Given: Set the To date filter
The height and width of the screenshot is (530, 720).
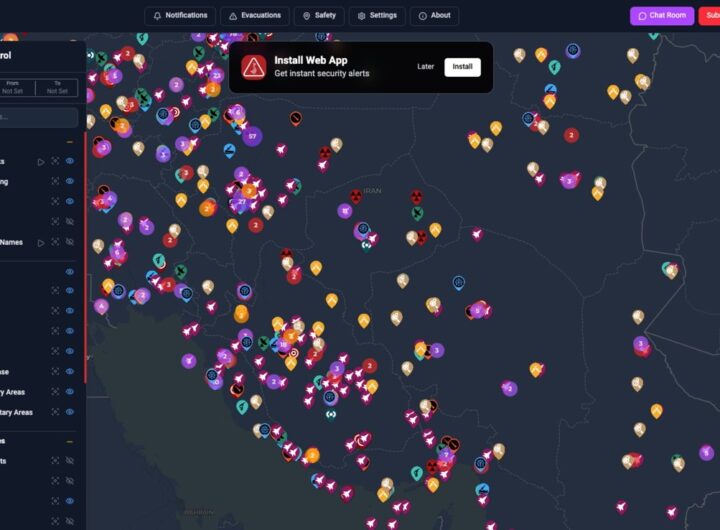Looking at the screenshot, I should pyautogui.click(x=57, y=87).
